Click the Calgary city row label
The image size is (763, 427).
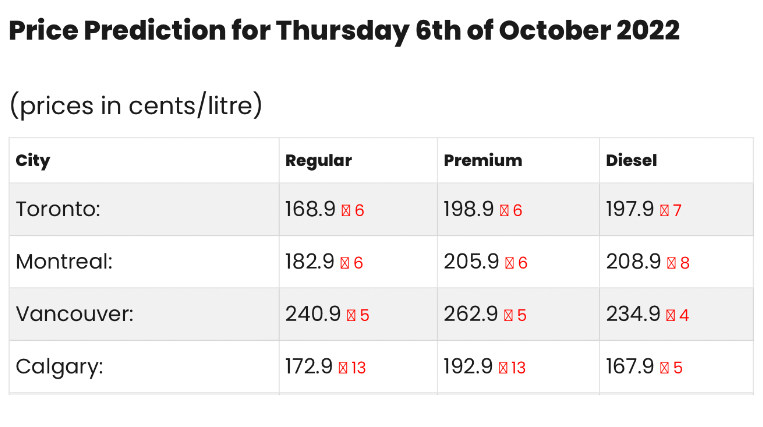(x=59, y=367)
